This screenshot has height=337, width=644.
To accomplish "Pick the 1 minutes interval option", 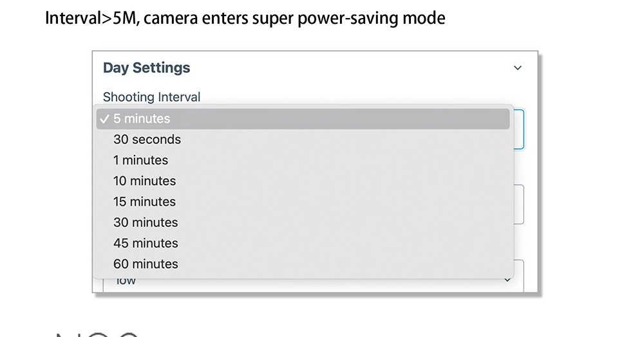I will tap(140, 160).
